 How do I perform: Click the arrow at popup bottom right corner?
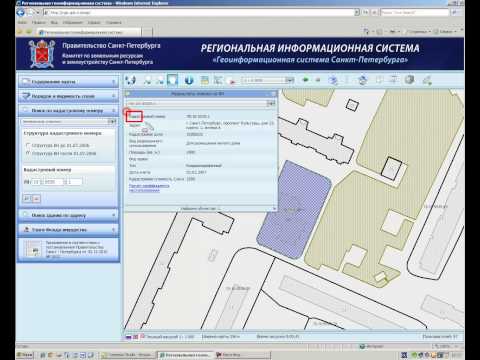click(274, 209)
